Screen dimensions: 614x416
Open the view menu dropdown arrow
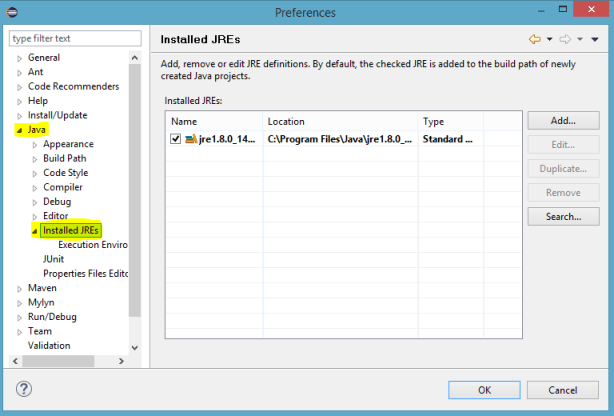[x=595, y=39]
